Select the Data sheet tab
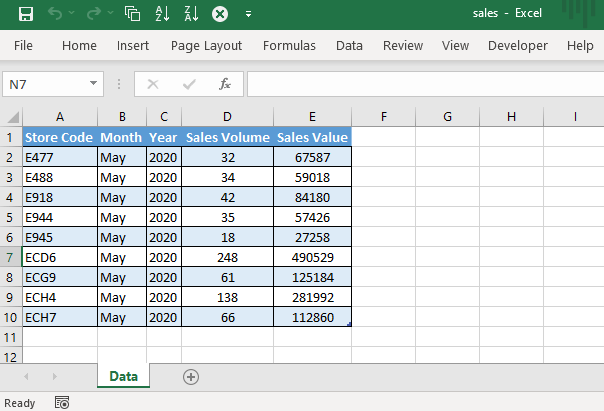604x411 pixels. coord(123,376)
